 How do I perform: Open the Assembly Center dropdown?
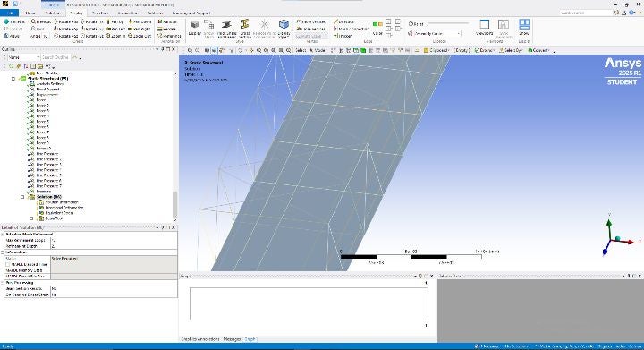point(437,34)
